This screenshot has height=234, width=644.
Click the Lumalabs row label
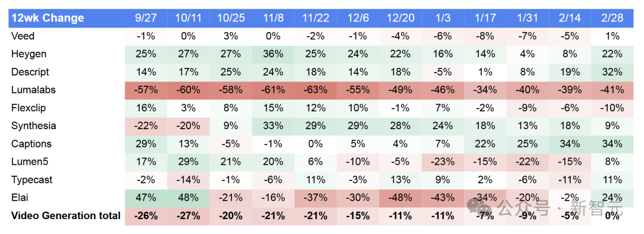pos(32,90)
